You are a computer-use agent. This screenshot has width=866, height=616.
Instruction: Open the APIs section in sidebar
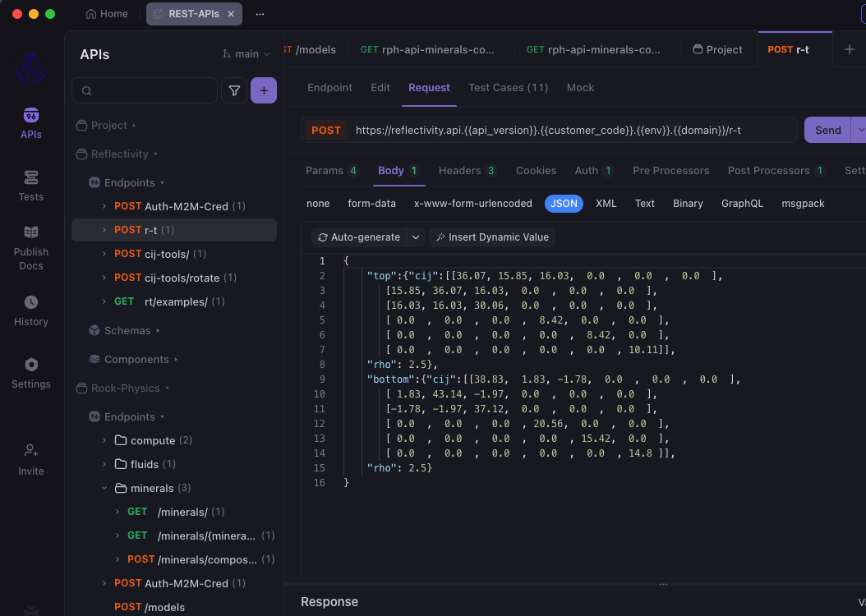(31, 123)
